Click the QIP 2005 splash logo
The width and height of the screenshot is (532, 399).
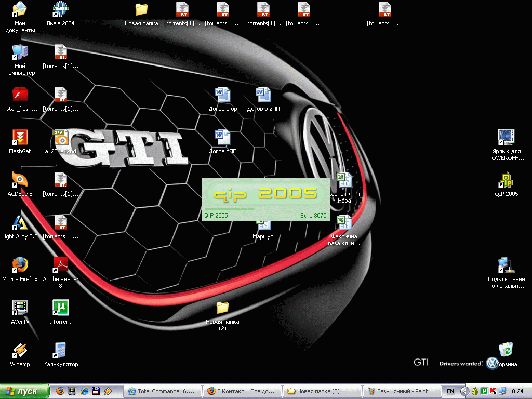click(265, 194)
